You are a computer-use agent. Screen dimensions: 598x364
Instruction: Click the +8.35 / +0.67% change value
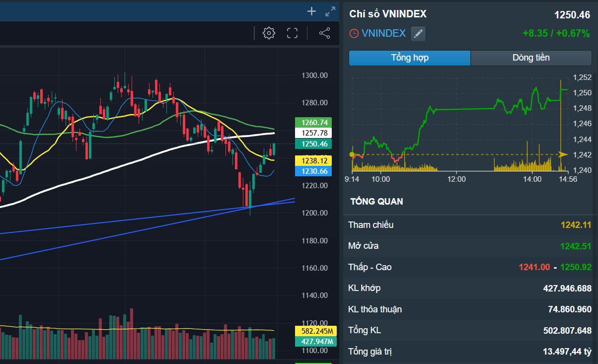tap(556, 33)
